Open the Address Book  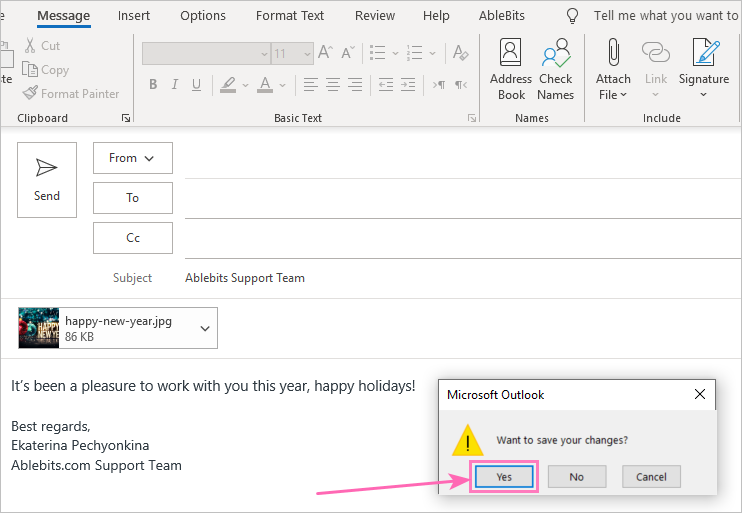tap(511, 69)
